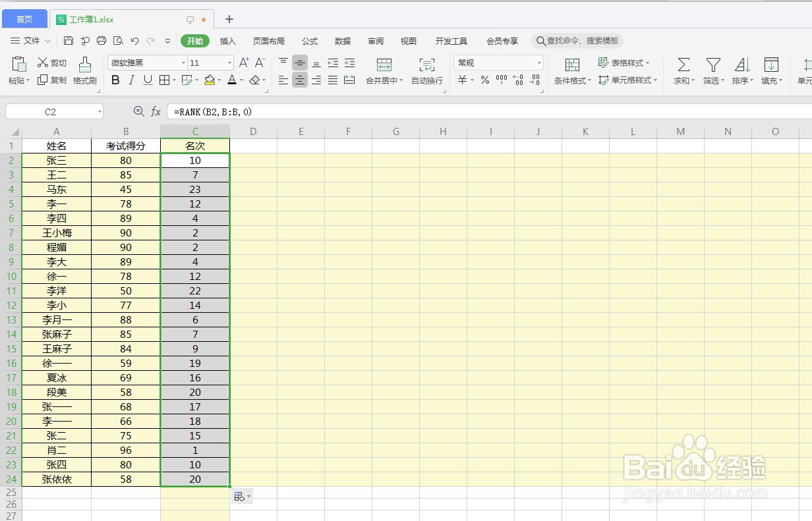Open the autofill options smart tag
The image size is (812, 521).
(242, 497)
